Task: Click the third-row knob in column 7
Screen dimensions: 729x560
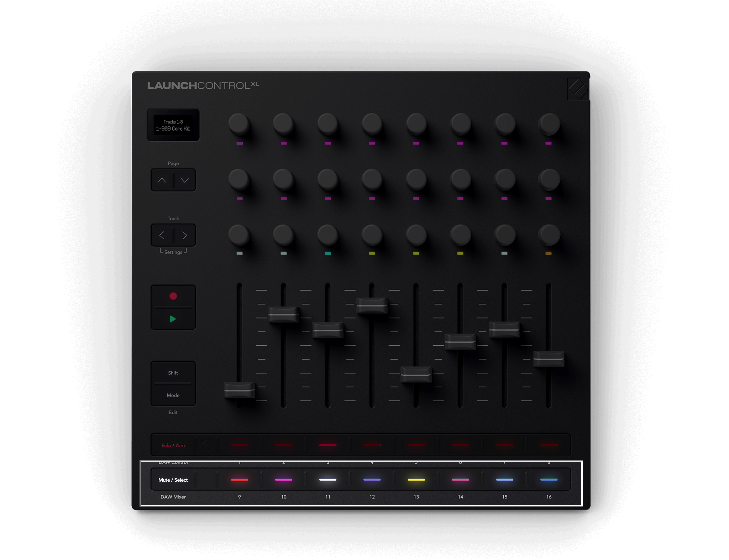Action: point(504,235)
